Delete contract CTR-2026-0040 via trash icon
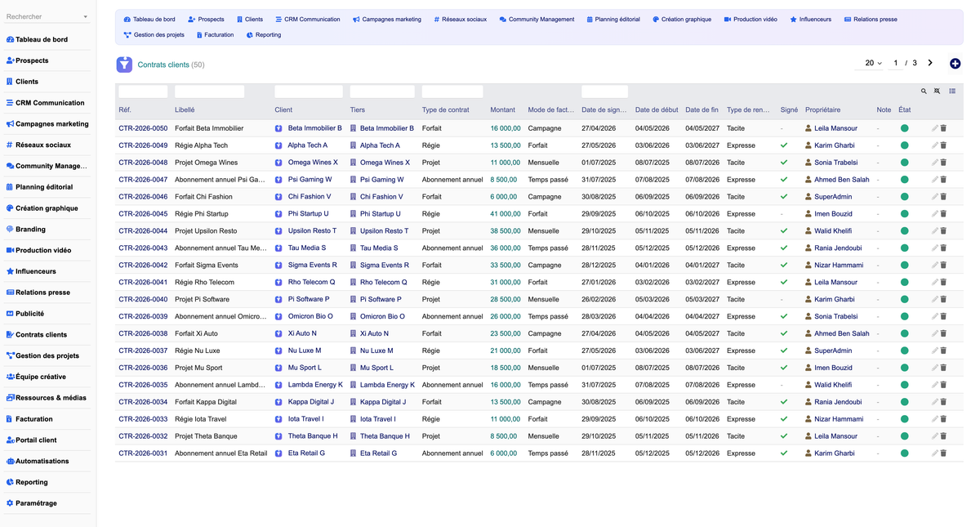 943,299
